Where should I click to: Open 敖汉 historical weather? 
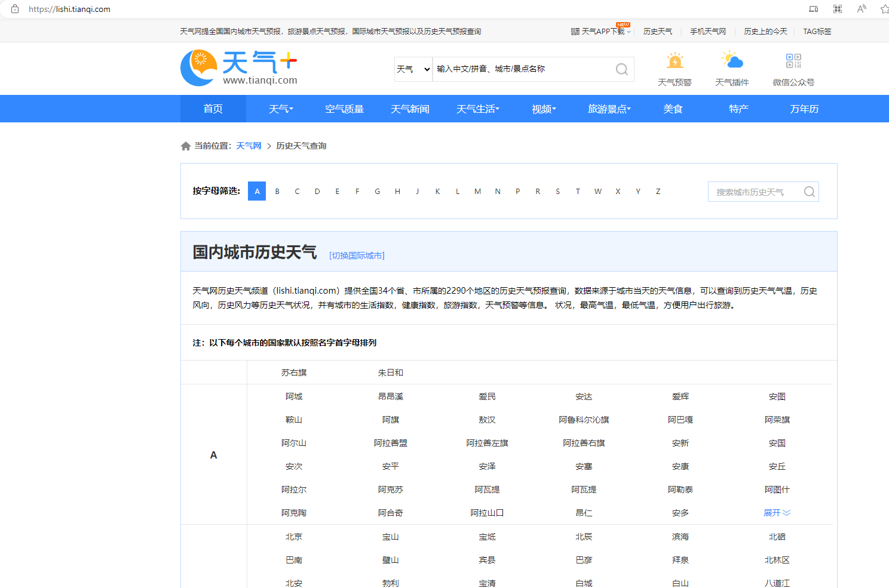[488, 420]
